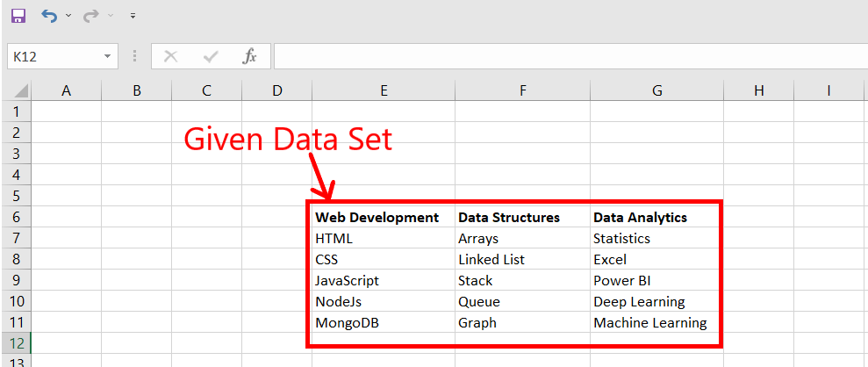868x367 pixels.
Task: Select column G header
Action: coord(656,90)
